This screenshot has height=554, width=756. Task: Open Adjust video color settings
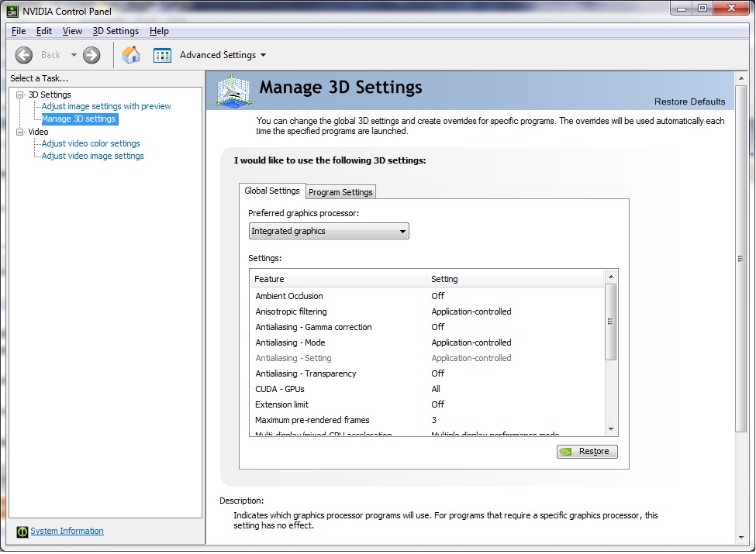click(91, 143)
